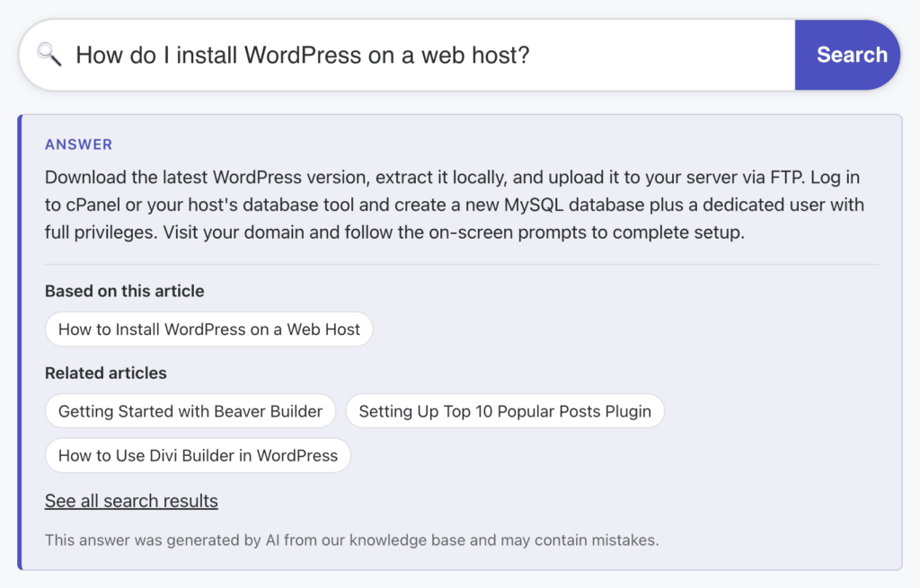The height and width of the screenshot is (588, 920).
Task: Click the answer paragraph about downloading WordPress
Action: [455, 205]
